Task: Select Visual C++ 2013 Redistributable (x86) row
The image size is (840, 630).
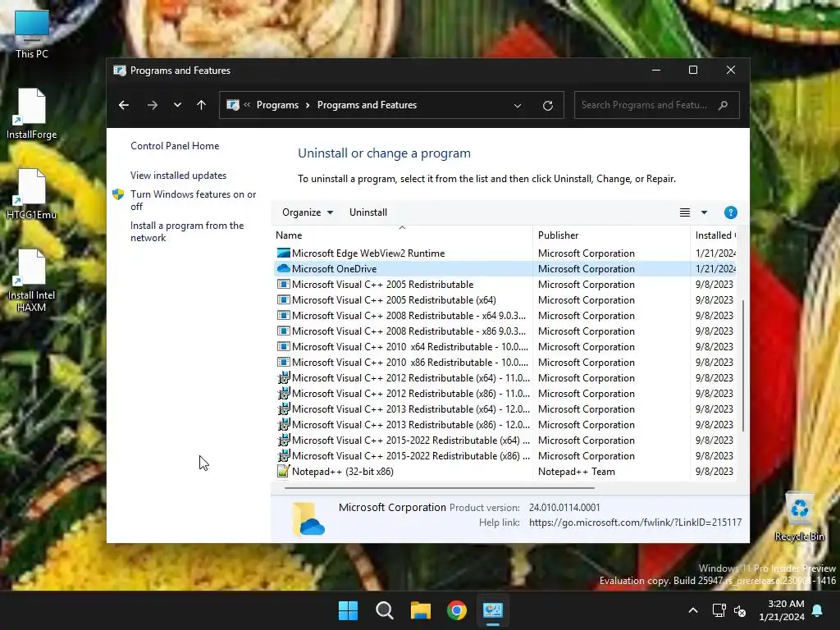Action: click(x=504, y=424)
